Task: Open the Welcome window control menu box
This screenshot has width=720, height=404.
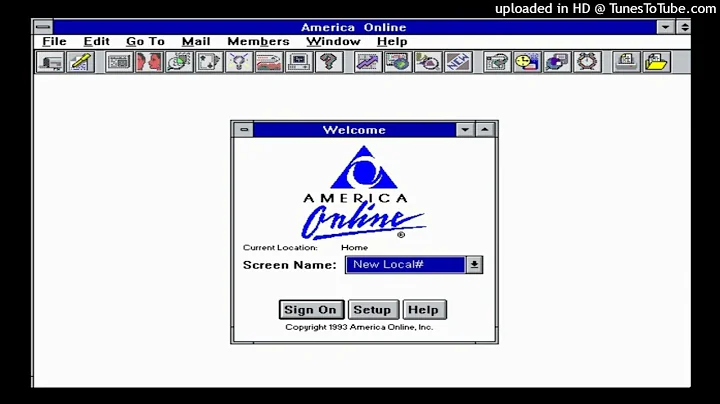Action: (244, 130)
